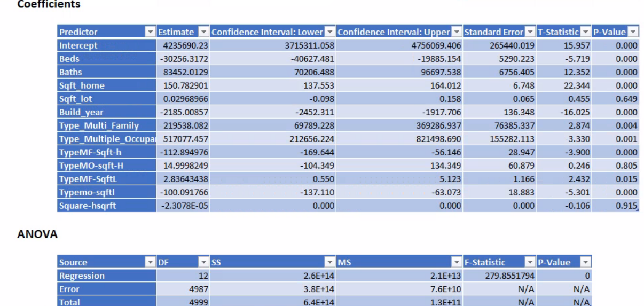
Task: Select the P-value cell 0.915
Action: [x=616, y=206]
